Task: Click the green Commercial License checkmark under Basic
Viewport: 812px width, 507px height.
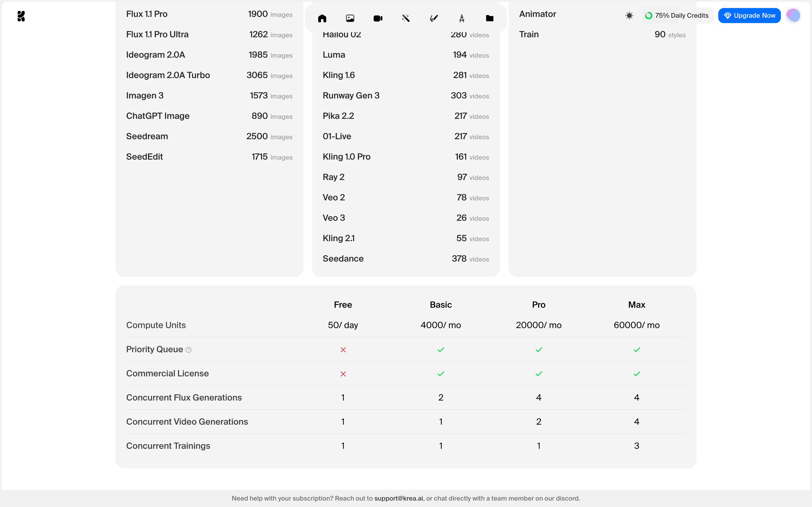Action: tap(441, 373)
